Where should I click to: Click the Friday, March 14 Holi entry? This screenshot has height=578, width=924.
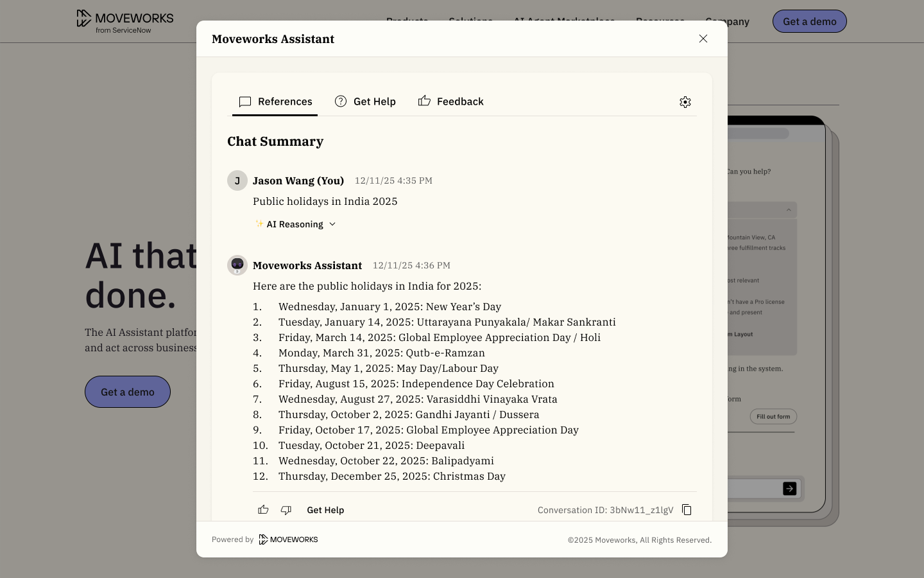(x=440, y=337)
